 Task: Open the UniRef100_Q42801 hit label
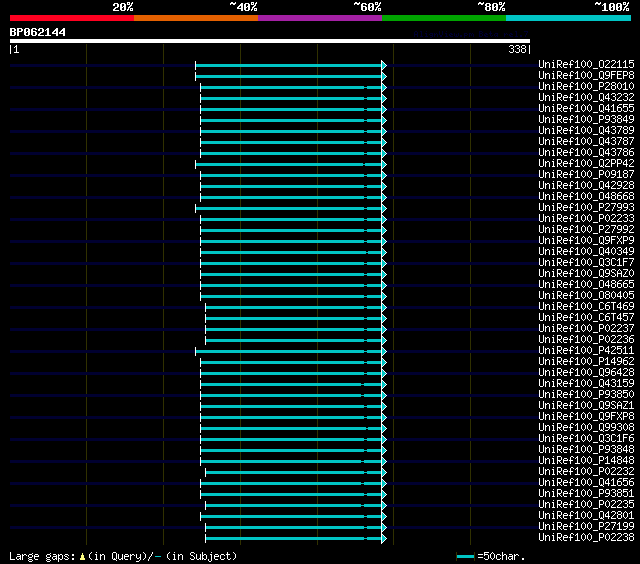click(x=586, y=515)
